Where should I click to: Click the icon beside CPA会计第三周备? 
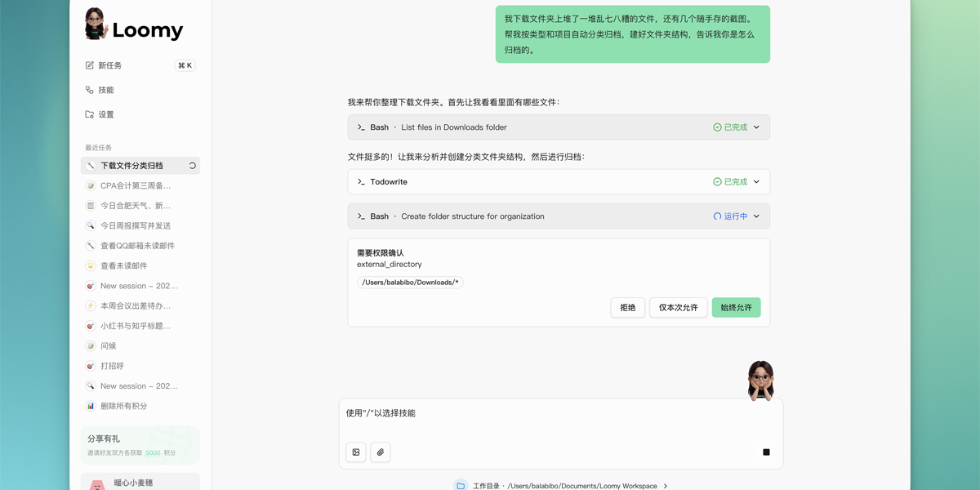(91, 185)
